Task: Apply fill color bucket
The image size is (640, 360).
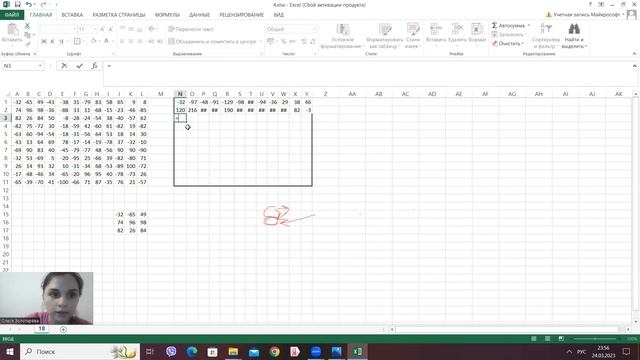Action: [93, 41]
